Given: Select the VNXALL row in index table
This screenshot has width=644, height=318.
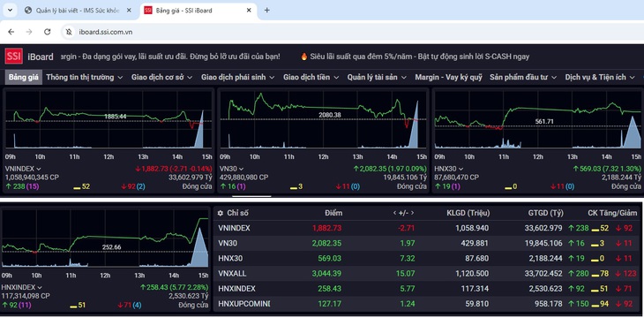Looking at the screenshot, I should pyautogui.click(x=427, y=274).
